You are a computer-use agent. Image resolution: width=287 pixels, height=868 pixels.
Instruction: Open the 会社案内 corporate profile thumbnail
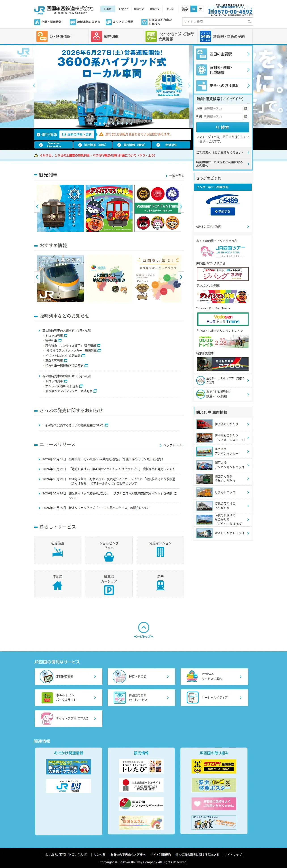pos(60,279)
